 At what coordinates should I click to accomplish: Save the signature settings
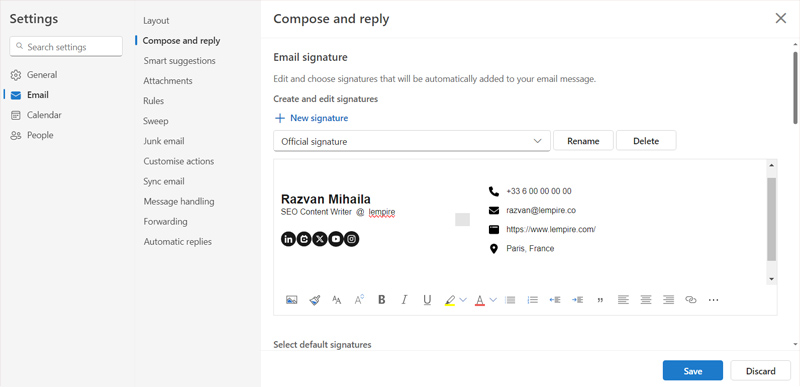point(693,371)
